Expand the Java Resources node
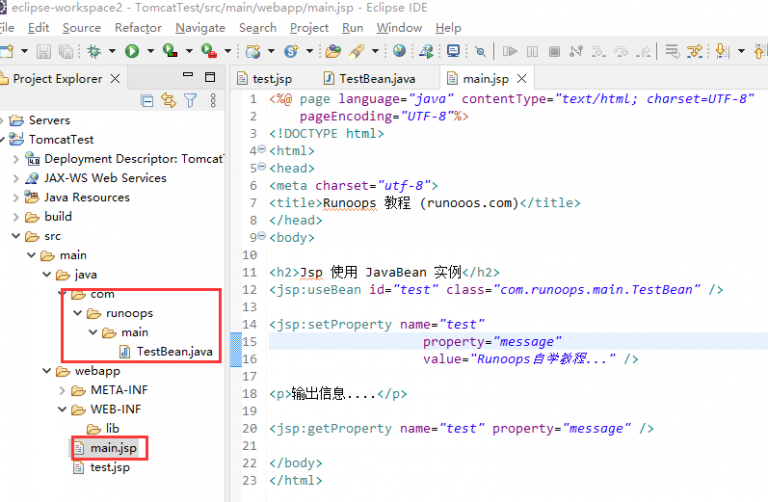This screenshot has height=502, width=768. click(15, 197)
